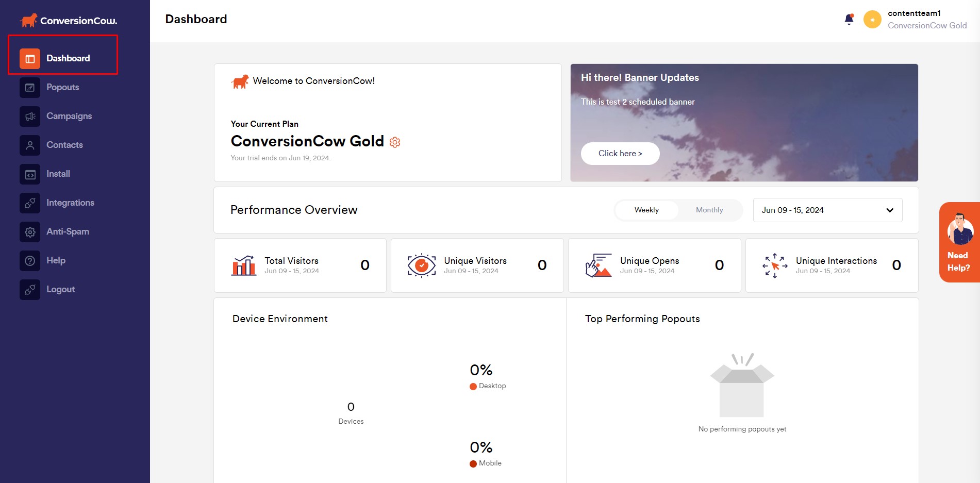Click the Anti-Spam gear icon
Viewport: 980px width, 483px height.
(x=30, y=232)
